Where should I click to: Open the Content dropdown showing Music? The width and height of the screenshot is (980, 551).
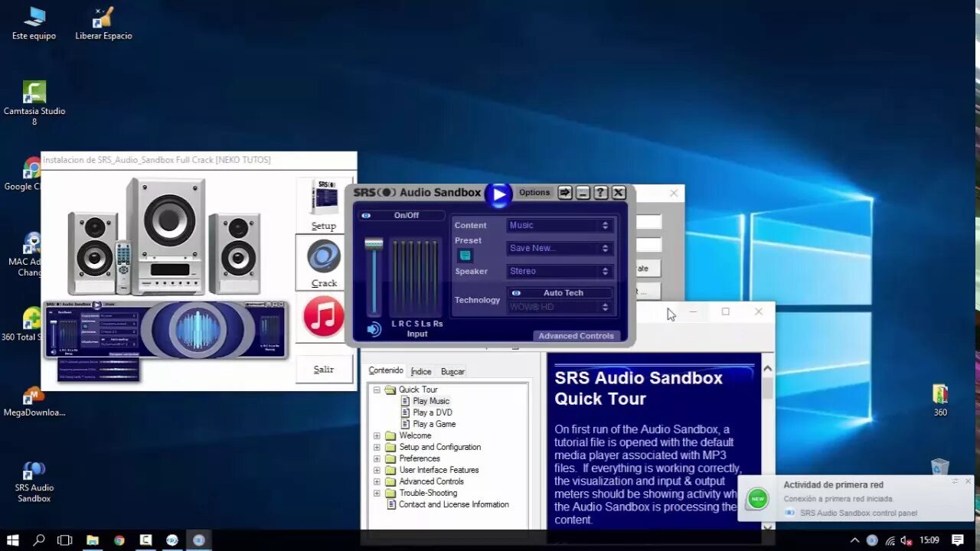click(x=560, y=225)
